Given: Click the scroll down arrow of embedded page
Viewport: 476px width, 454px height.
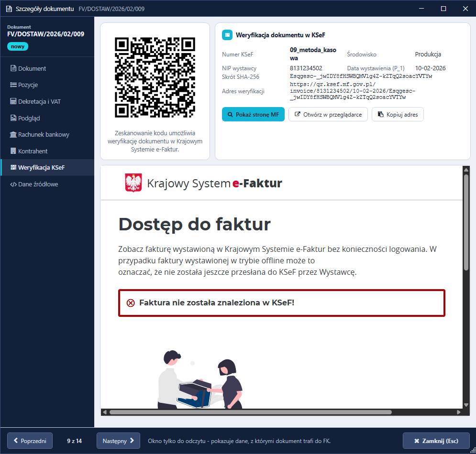Looking at the screenshot, I should coord(466,405).
